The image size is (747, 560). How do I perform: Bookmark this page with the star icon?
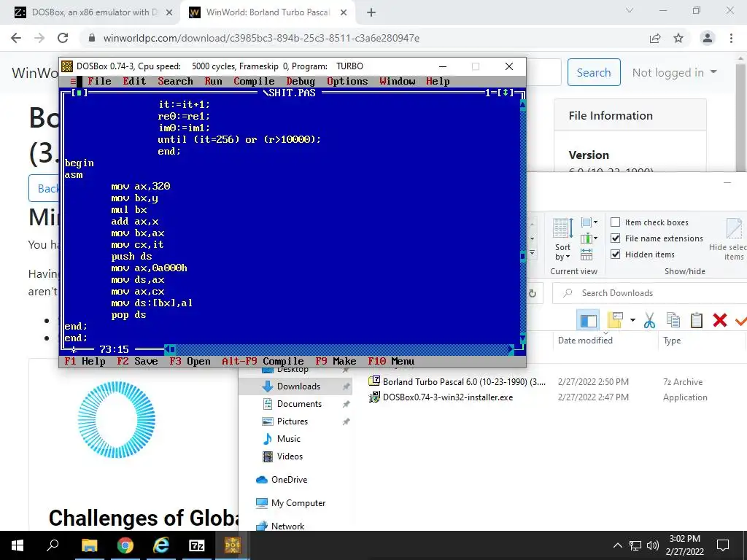click(x=678, y=38)
